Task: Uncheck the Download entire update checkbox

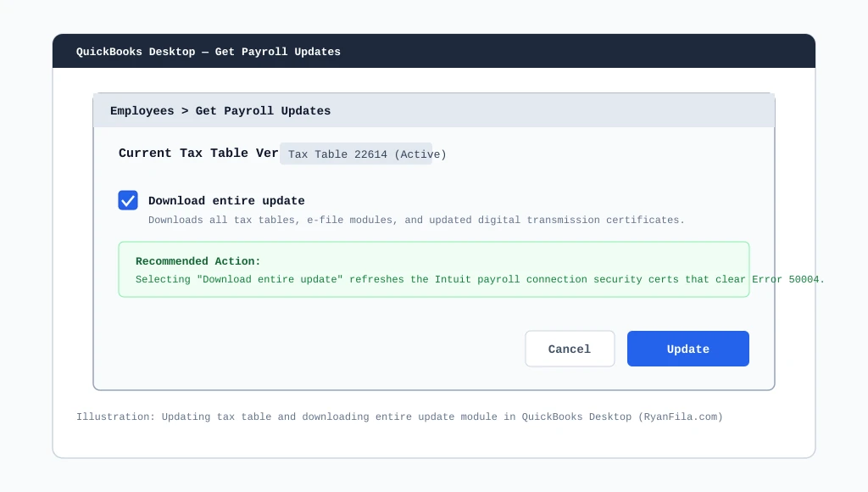Action: (x=128, y=200)
